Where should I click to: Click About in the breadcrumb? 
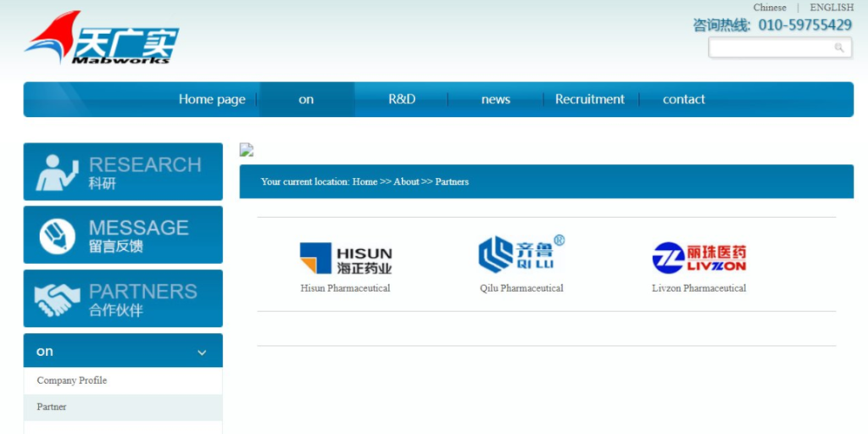[x=406, y=181]
